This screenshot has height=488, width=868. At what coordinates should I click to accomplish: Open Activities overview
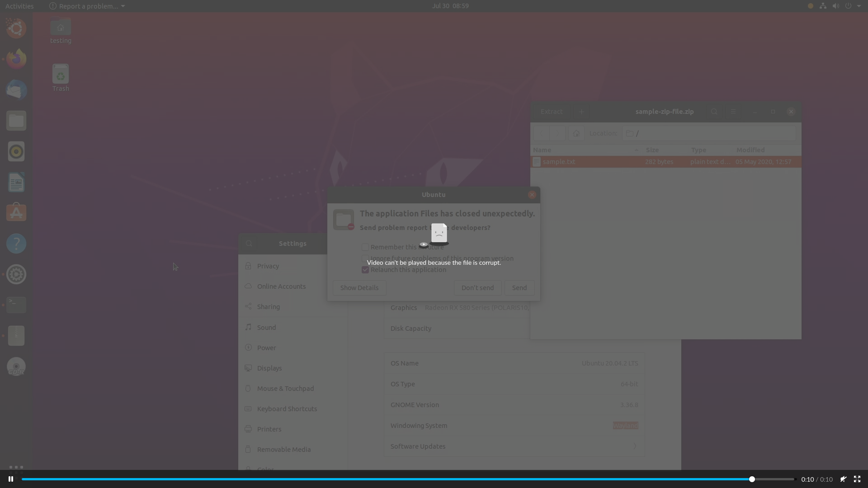coord(19,6)
